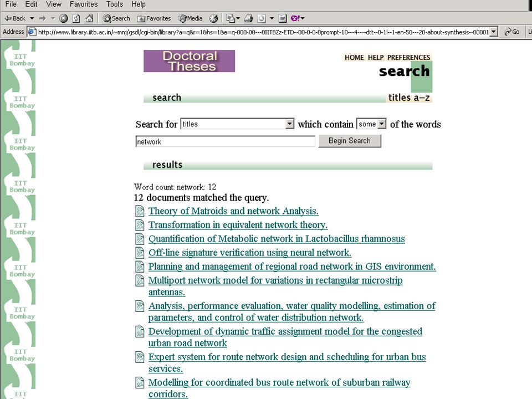The width and height of the screenshot is (532, 399).
Task: Open 'Multiport network model' thesis link
Action: click(x=275, y=286)
